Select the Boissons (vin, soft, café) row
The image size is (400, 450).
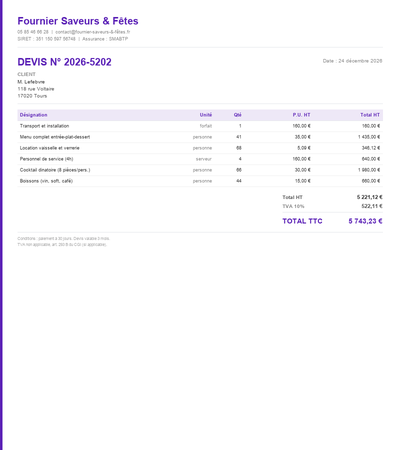[200, 181]
